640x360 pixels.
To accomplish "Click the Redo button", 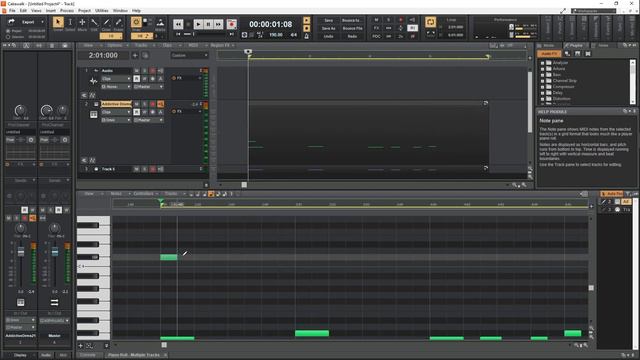I will [x=352, y=36].
